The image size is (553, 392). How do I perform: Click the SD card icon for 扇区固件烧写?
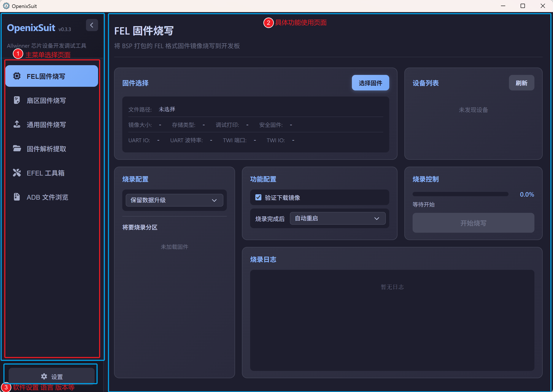(x=17, y=100)
